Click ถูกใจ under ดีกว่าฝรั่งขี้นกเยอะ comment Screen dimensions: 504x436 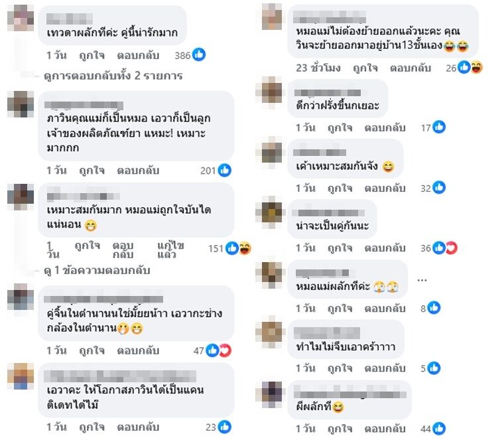(340, 127)
